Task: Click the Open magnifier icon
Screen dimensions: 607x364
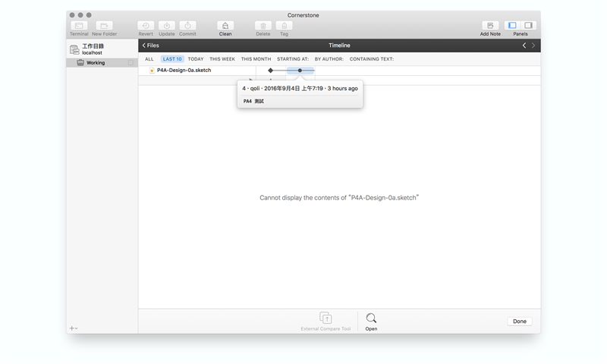Action: (x=371, y=318)
